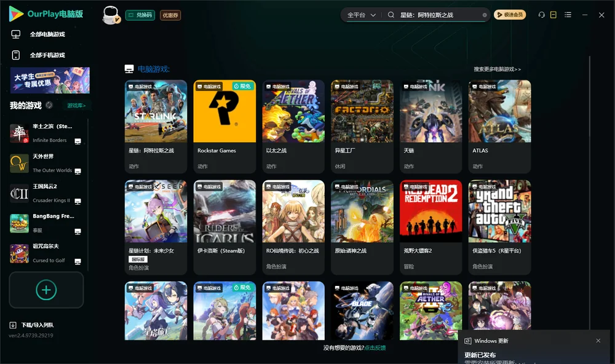Viewport: 615px width, 364px height.
Task: Open the 极速会员 membership button
Action: point(509,15)
